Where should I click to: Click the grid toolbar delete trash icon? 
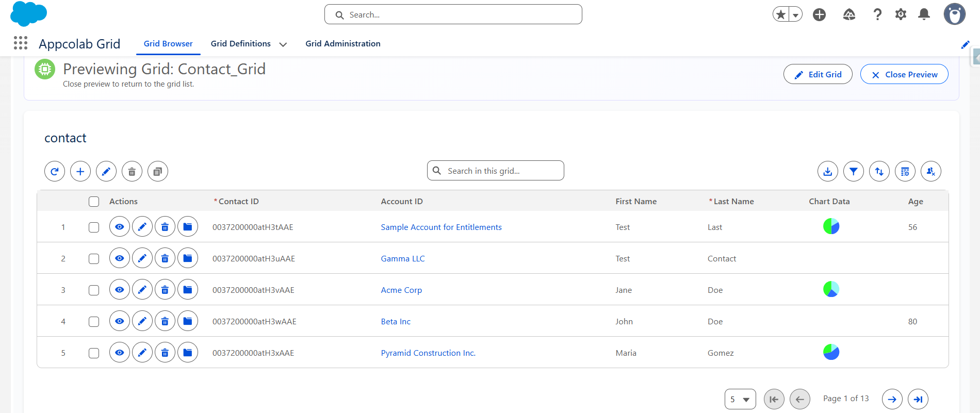pos(132,171)
